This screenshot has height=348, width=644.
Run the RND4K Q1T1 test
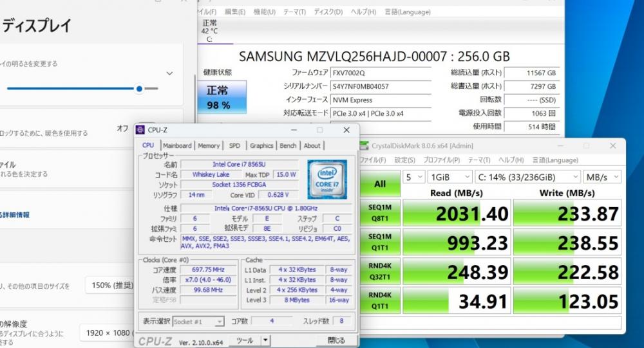380,300
